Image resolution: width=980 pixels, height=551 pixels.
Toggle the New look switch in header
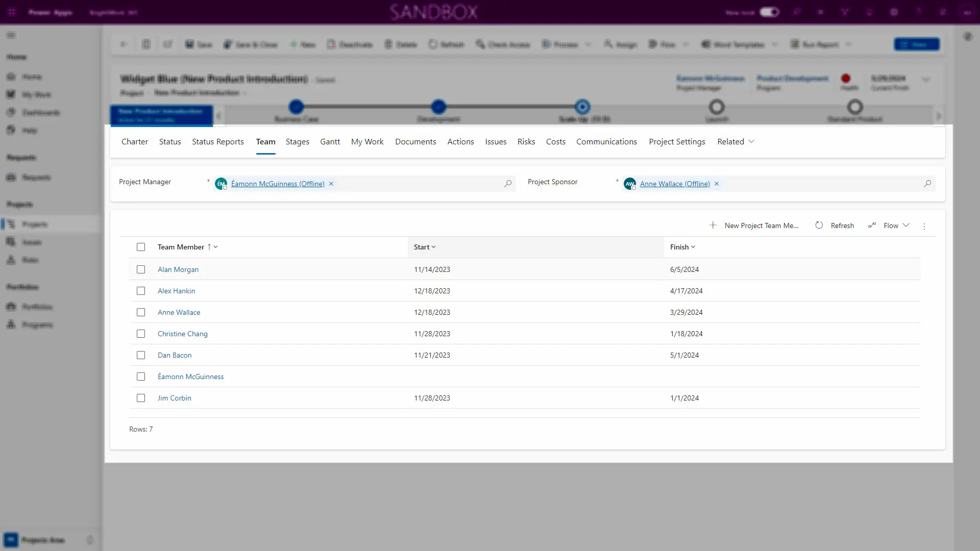(769, 12)
